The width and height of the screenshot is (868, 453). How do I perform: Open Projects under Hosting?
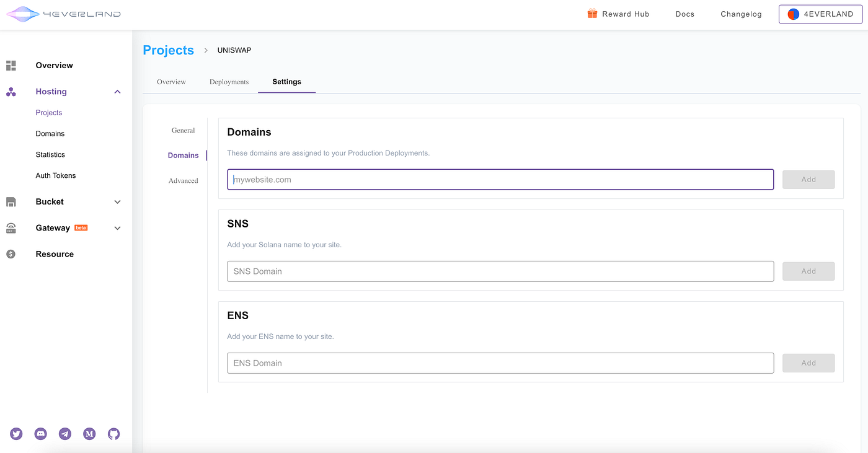pyautogui.click(x=49, y=113)
